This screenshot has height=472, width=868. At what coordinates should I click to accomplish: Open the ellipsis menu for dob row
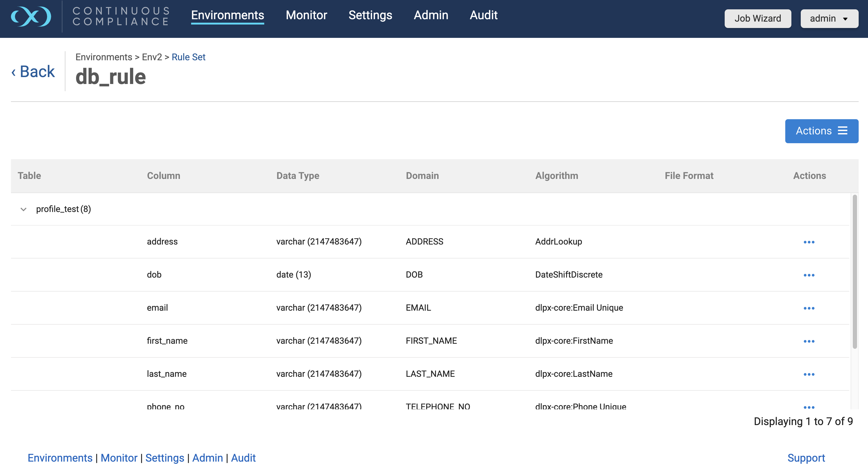[809, 275]
